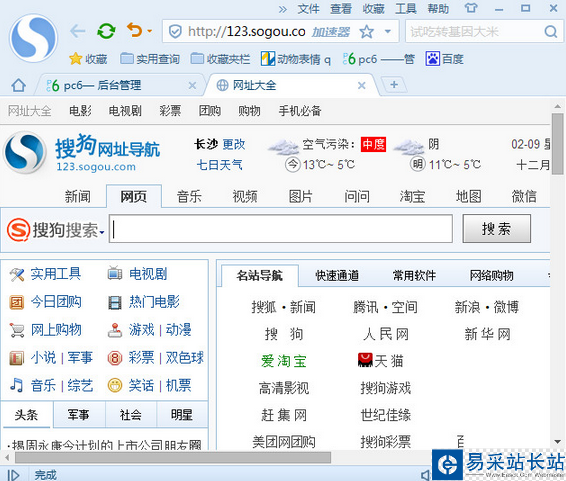This screenshot has width=566, height=481.
Task: Open 实用工具 link
Action: click(x=56, y=274)
